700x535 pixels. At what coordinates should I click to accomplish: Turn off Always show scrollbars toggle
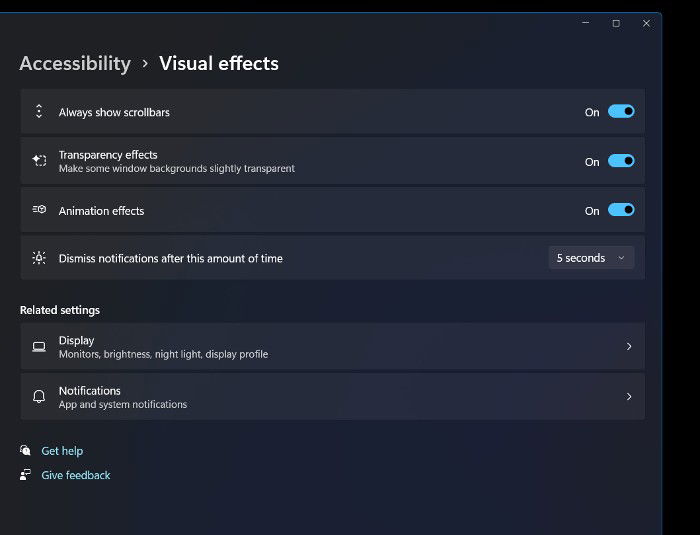tap(621, 111)
